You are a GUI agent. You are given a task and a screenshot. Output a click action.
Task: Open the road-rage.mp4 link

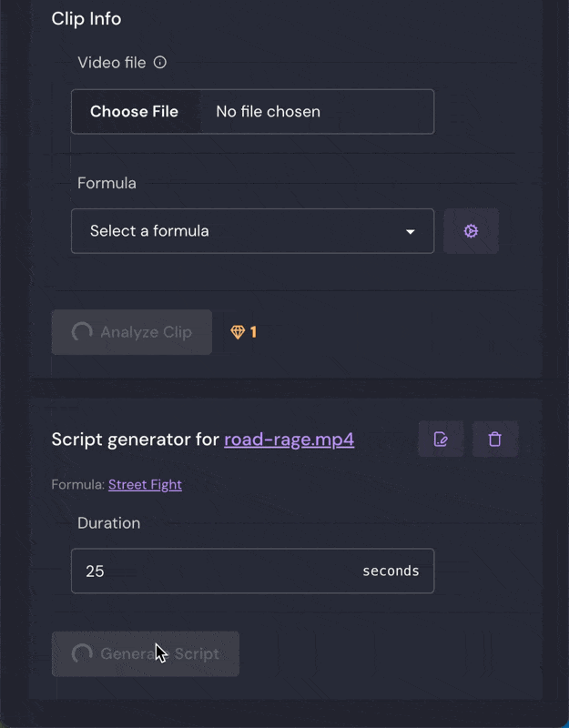click(x=289, y=440)
